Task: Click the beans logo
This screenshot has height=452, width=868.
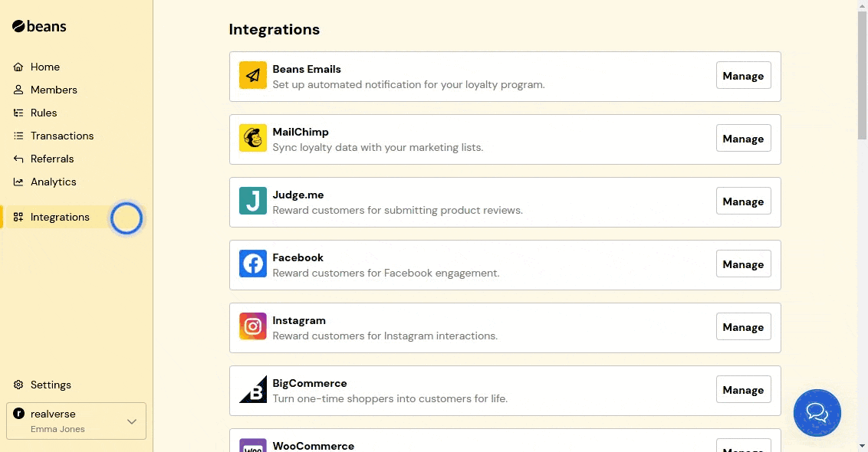Action: [x=39, y=26]
